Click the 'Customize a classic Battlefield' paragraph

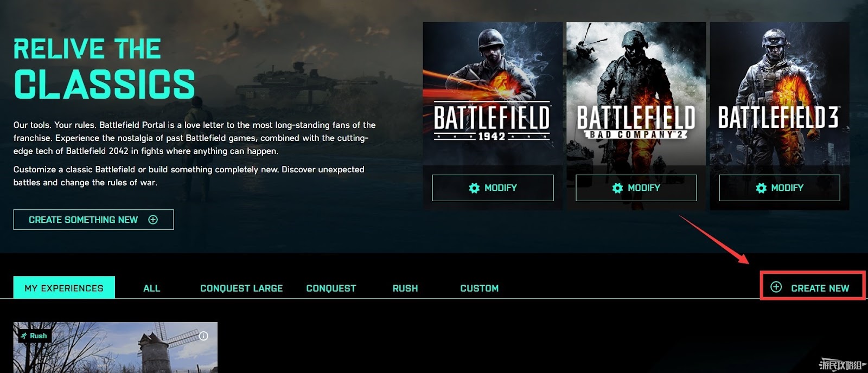189,176
